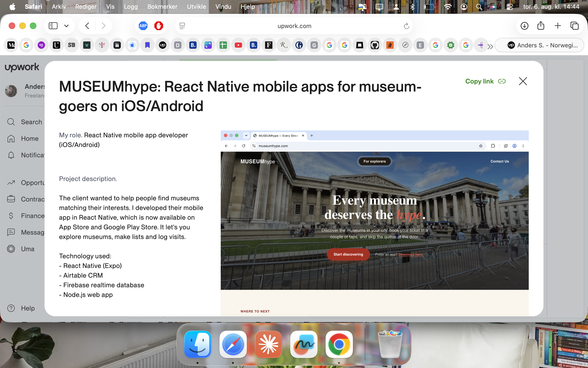Open a new tab

(558, 26)
